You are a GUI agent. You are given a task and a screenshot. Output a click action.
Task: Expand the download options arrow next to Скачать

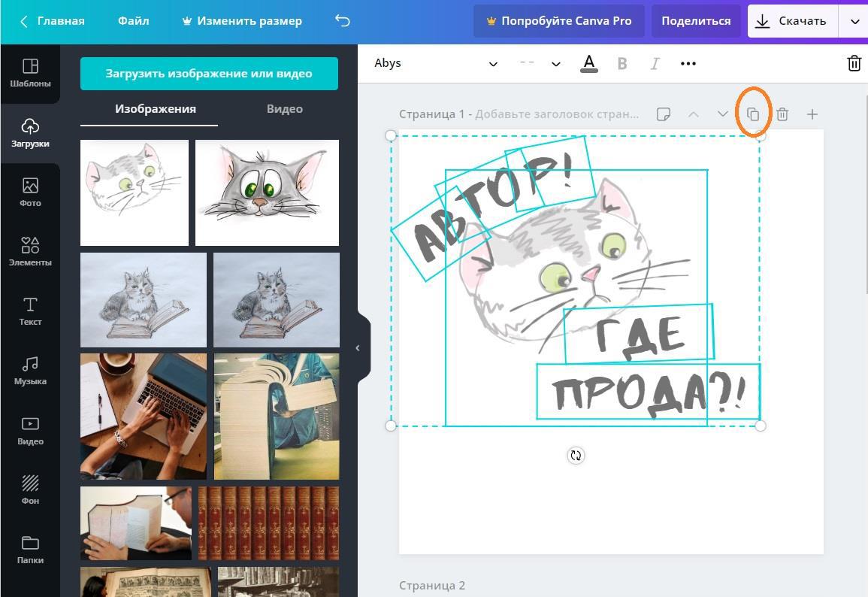(x=854, y=21)
